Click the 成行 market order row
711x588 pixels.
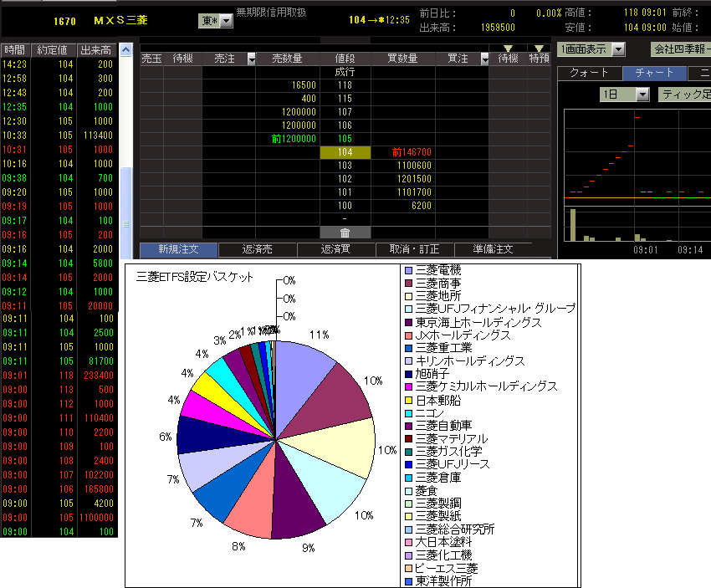click(x=345, y=73)
